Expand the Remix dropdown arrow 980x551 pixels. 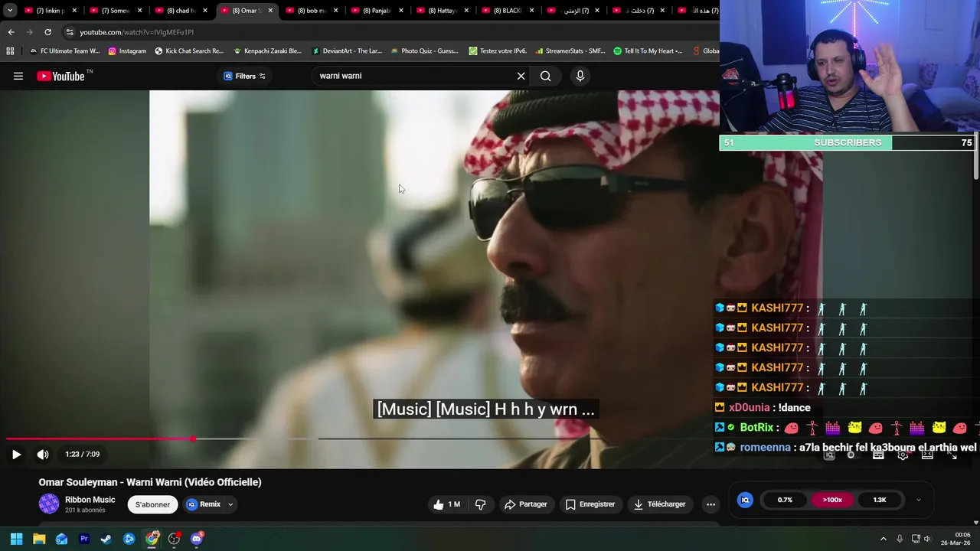230,504
